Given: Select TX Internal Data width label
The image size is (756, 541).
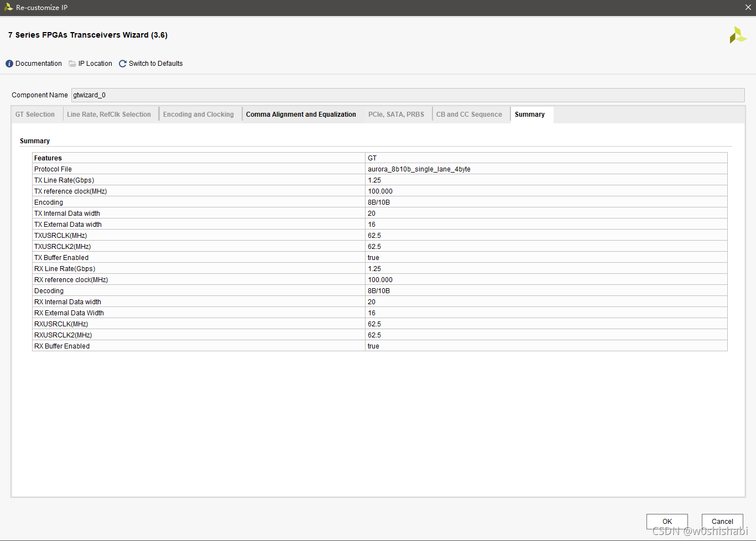Looking at the screenshot, I should coord(67,214).
